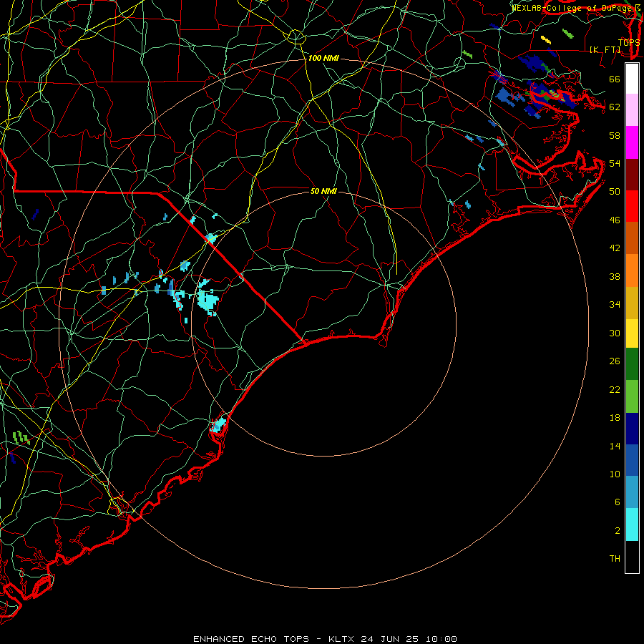Viewport: 644px width, 644px height.
Task: Click the "50 NMI" range ring label
Action: (323, 191)
